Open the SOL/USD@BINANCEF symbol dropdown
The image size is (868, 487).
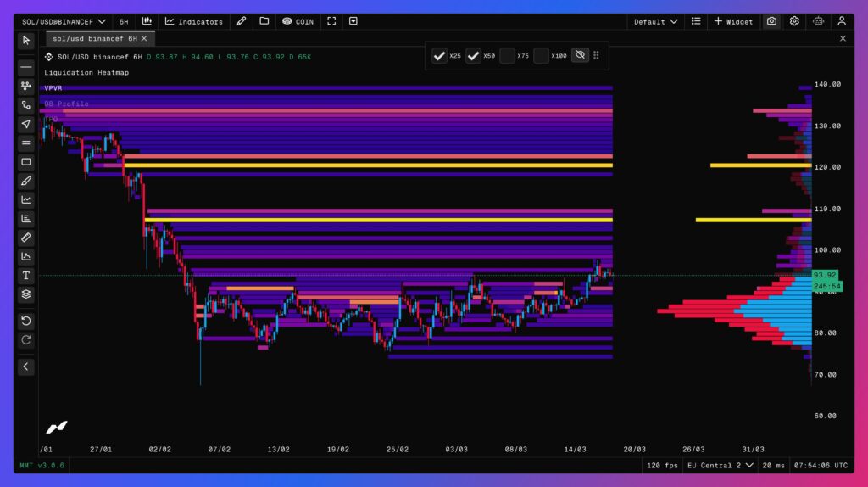[x=64, y=21]
